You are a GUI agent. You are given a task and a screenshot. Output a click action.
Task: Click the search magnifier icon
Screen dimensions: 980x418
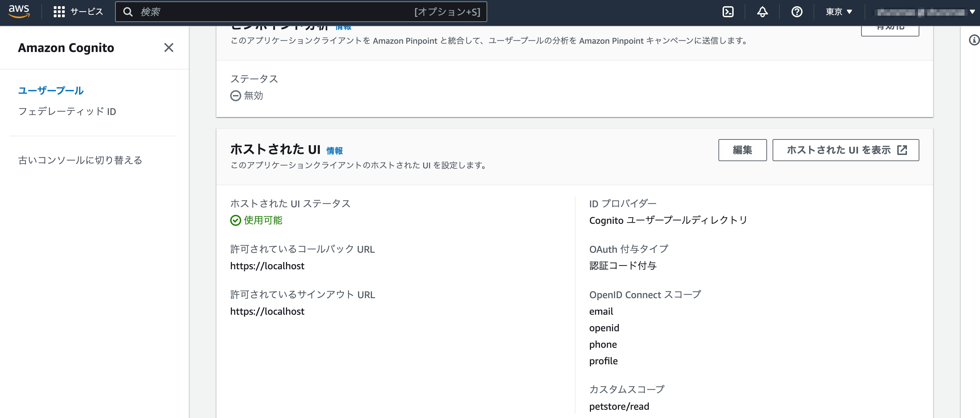[128, 12]
